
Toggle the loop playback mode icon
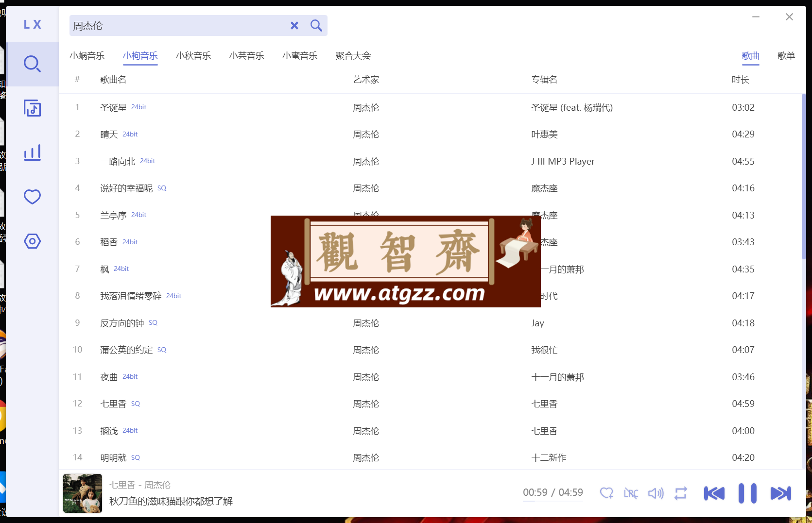point(681,493)
